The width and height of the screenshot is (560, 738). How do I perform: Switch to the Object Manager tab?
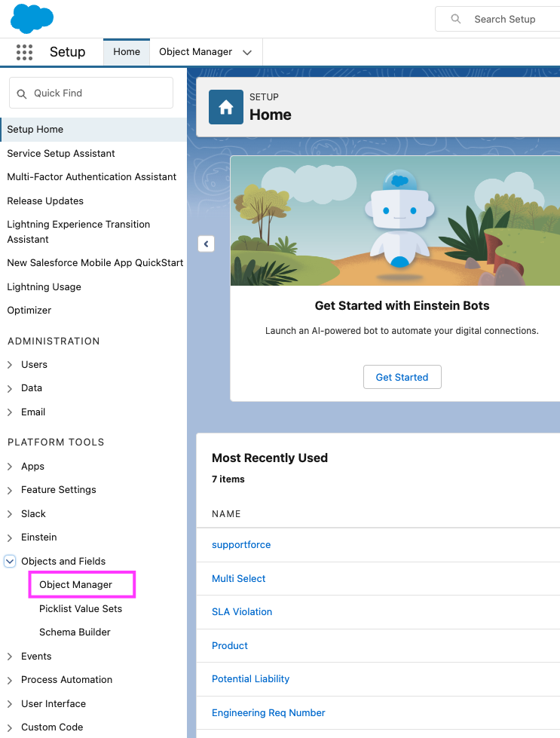pyautogui.click(x=195, y=52)
